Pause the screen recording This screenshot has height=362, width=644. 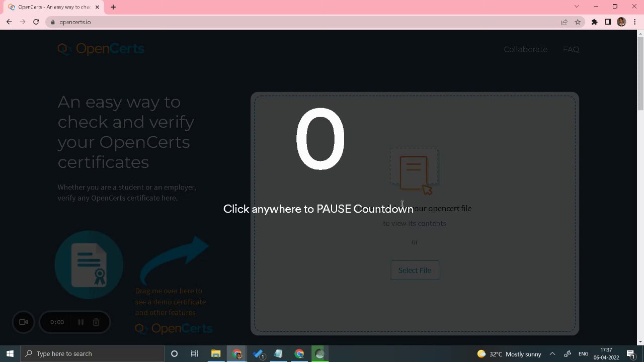[x=80, y=322]
